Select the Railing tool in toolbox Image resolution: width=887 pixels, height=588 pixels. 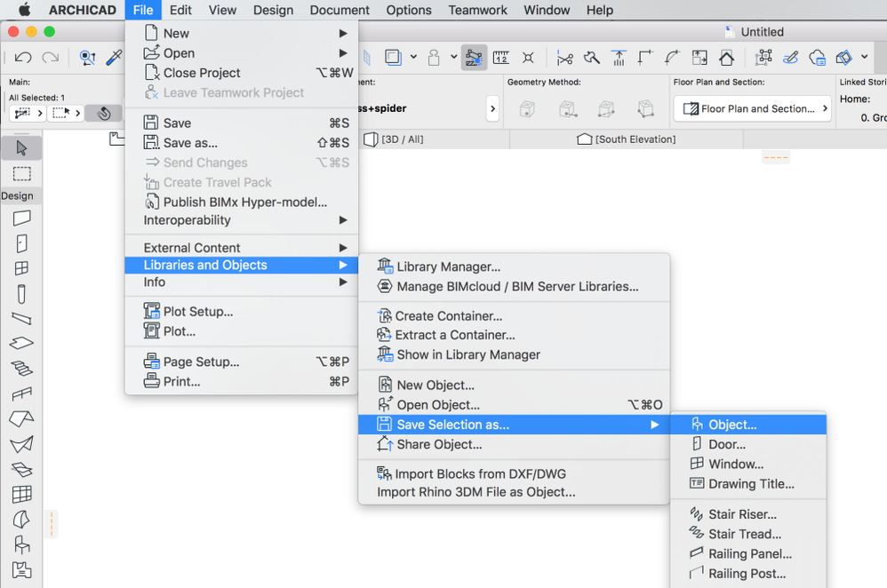[21, 393]
